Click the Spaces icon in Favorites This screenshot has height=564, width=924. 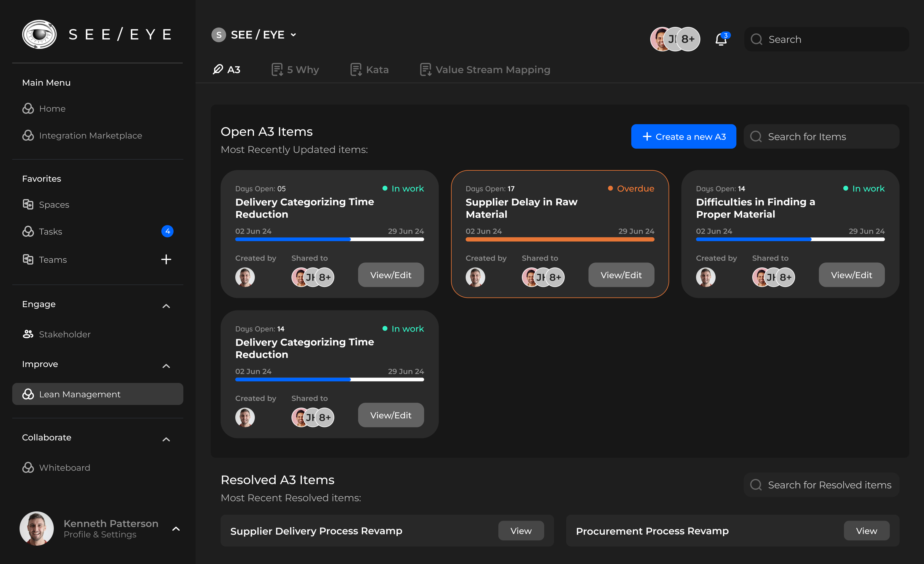coord(28,205)
